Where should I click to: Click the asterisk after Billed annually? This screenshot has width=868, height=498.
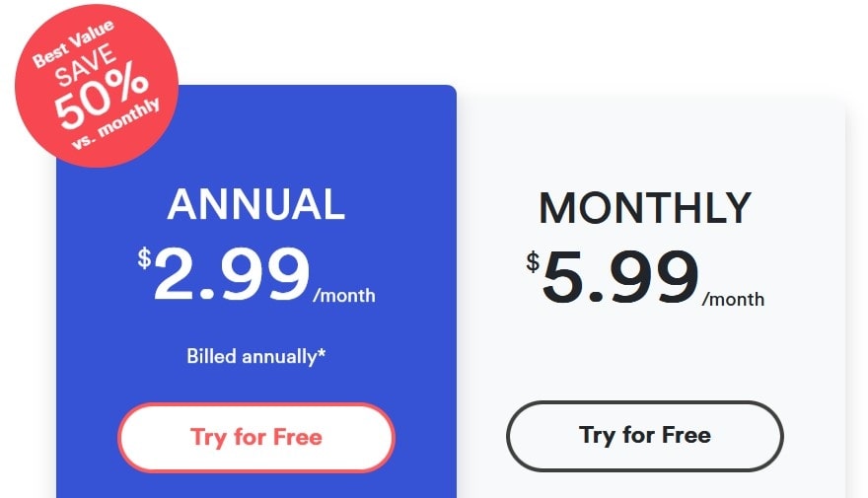(322, 352)
